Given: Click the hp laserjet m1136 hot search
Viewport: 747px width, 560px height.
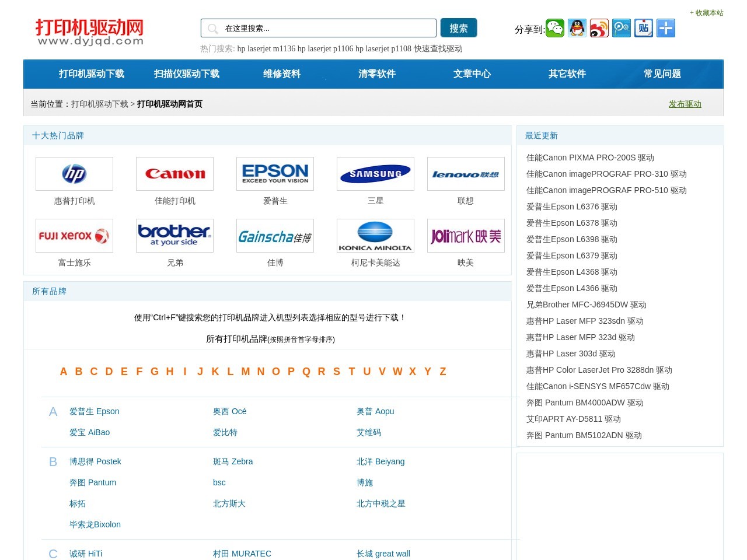Looking at the screenshot, I should click(x=266, y=48).
